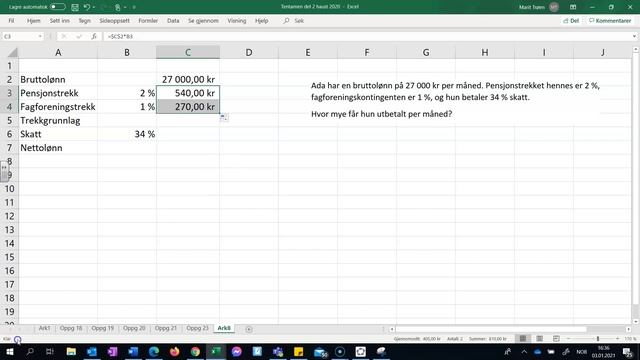Switch to Page Layout view icon
This screenshot has width=640, height=360.
pyautogui.click(x=539, y=339)
